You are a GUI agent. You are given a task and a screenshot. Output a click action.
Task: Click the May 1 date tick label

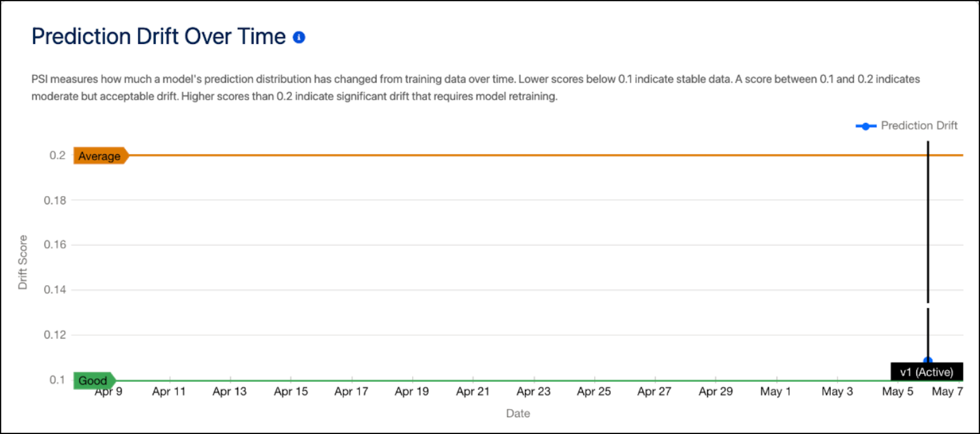pos(776,392)
